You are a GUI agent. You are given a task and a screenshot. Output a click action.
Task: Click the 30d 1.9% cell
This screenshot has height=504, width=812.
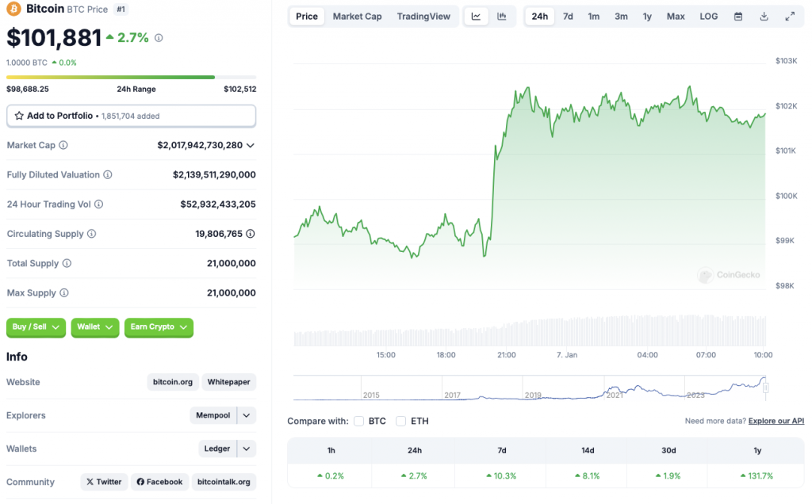coord(668,475)
